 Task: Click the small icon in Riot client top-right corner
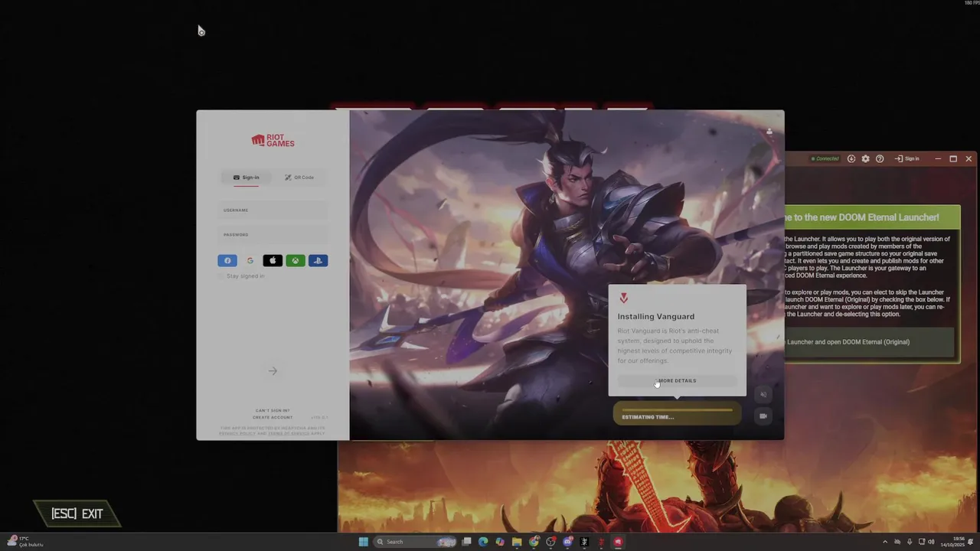pos(769,132)
